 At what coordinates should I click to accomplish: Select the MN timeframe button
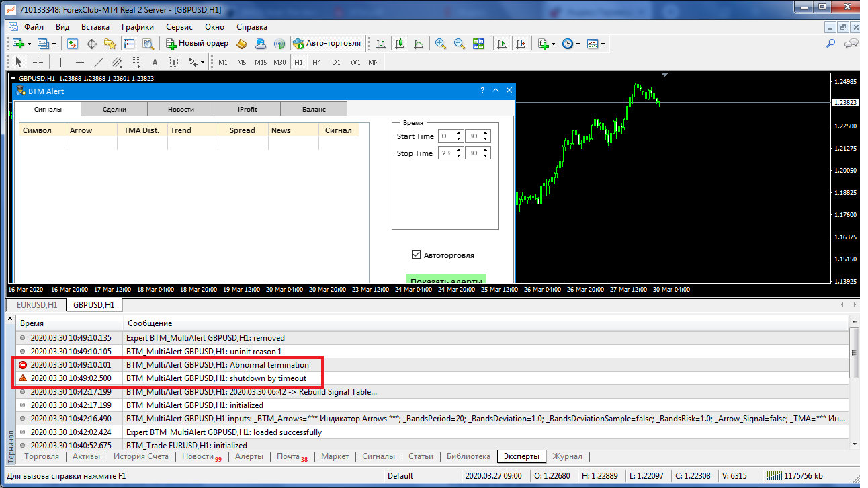point(374,62)
